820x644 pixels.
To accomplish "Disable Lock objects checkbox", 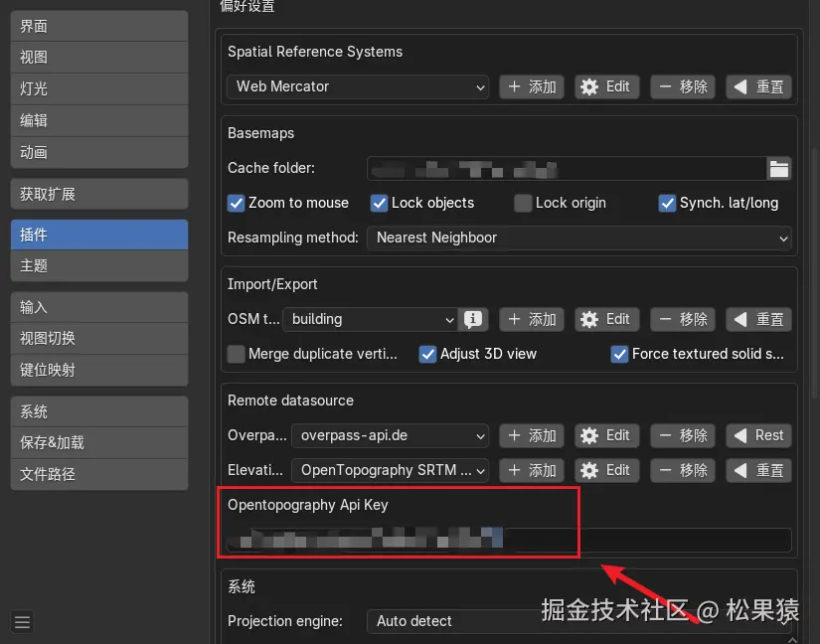I will 379,203.
